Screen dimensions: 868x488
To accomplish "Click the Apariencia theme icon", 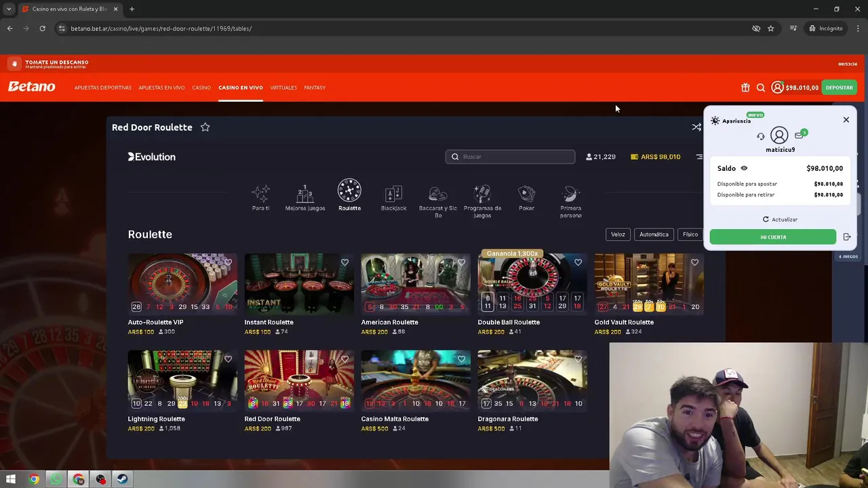I will pyautogui.click(x=715, y=121).
